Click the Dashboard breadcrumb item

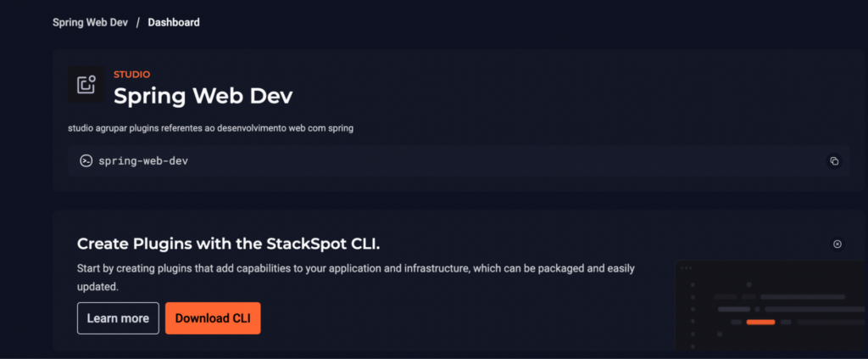(x=174, y=23)
